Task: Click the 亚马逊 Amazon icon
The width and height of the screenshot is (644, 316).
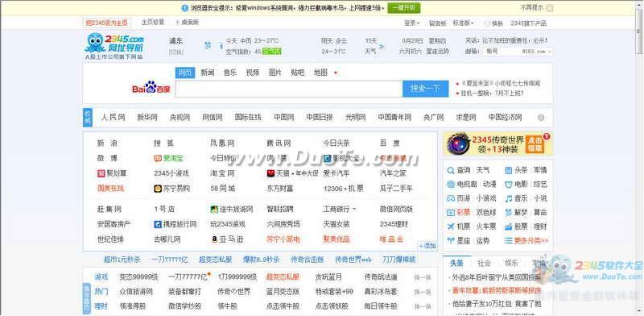Action: 214,239
